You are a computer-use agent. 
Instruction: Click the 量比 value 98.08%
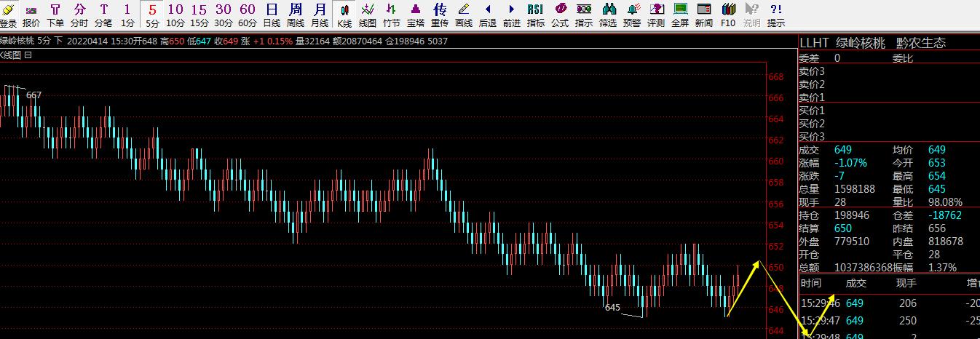[946, 202]
